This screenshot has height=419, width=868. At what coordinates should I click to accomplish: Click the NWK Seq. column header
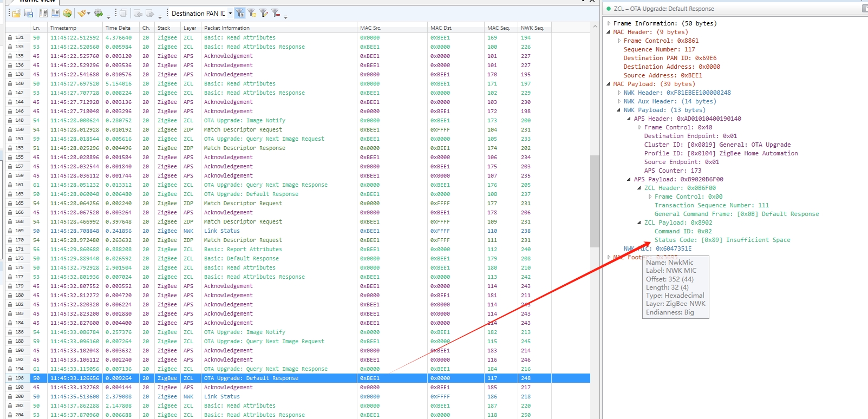point(534,28)
